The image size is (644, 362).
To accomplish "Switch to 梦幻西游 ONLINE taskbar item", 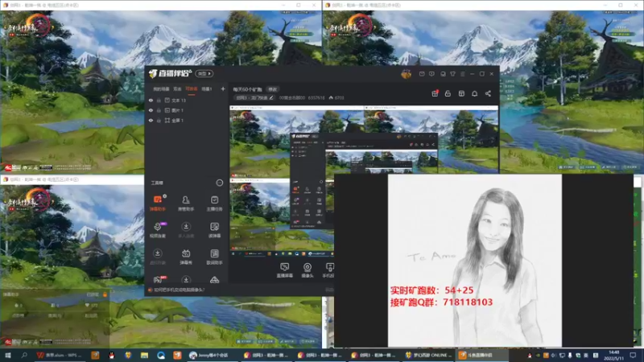I will coord(427,355).
